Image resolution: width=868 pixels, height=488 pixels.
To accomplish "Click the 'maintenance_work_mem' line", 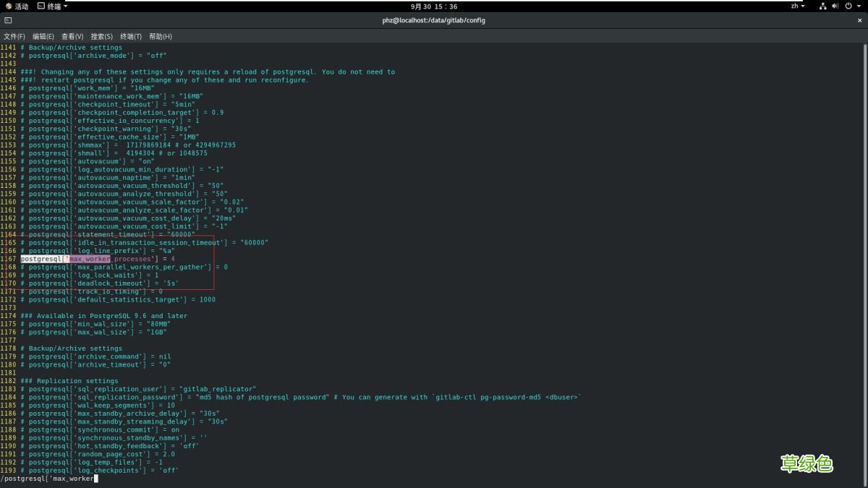I will [x=112, y=96].
